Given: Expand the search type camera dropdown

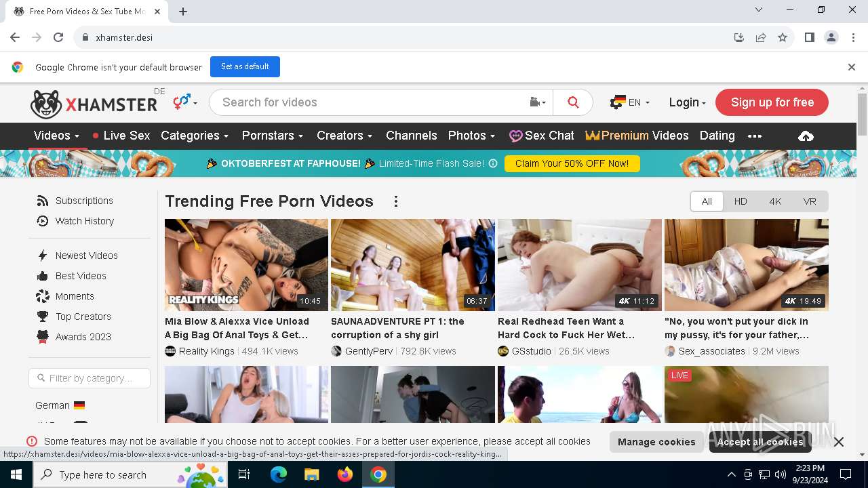Looking at the screenshot, I should pyautogui.click(x=538, y=102).
